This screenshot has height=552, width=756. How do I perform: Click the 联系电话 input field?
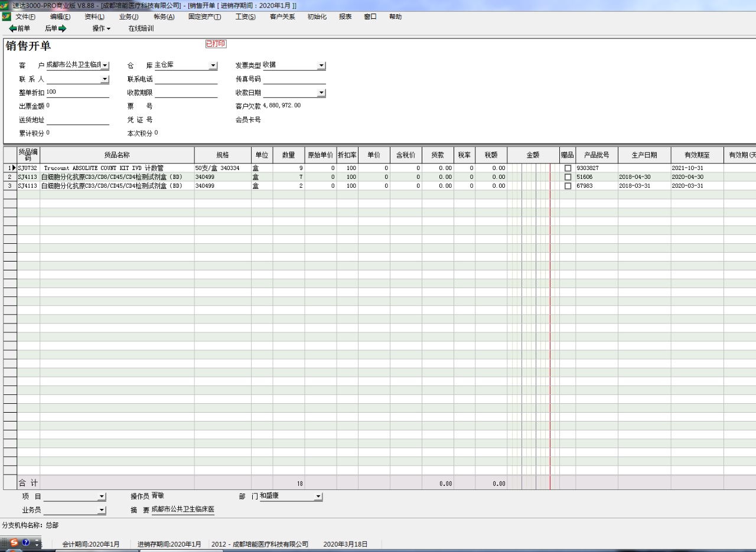pyautogui.click(x=186, y=79)
